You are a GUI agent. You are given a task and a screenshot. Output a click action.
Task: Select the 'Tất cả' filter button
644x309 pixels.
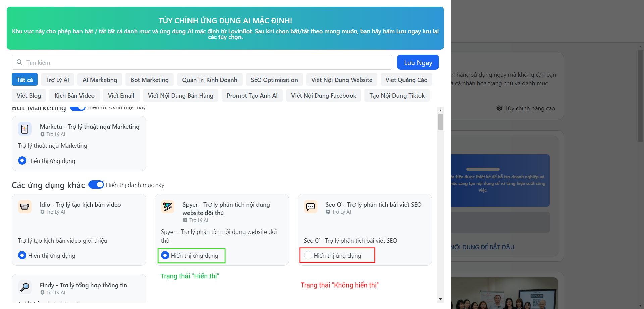24,80
